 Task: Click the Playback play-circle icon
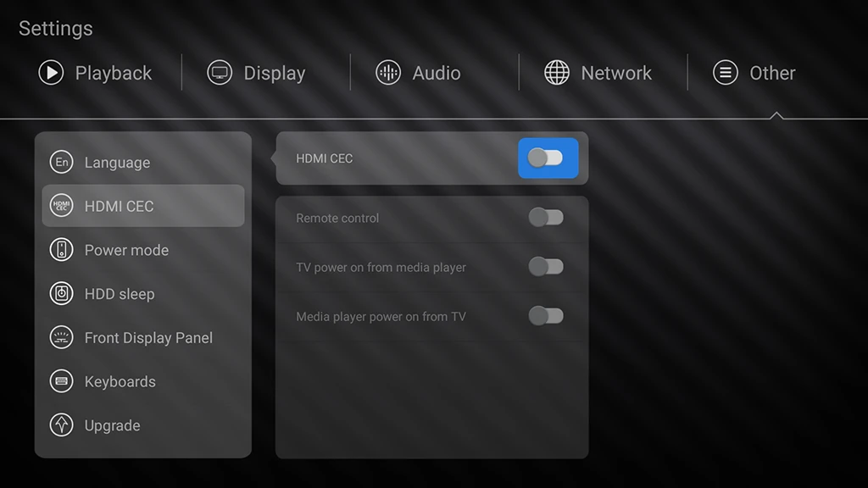click(51, 73)
